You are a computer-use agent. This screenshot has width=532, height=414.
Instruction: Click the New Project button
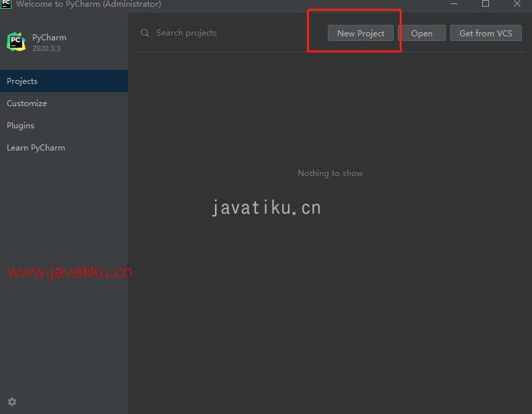tap(360, 33)
